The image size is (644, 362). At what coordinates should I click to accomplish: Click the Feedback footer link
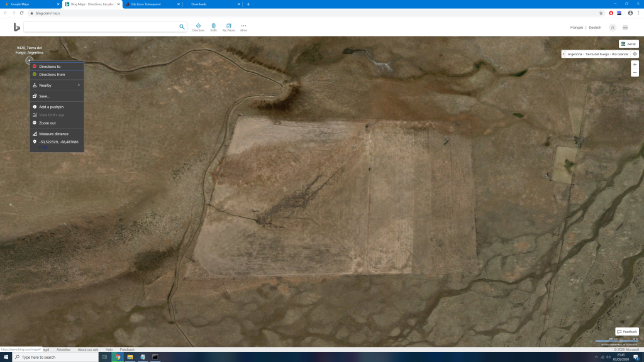pyautogui.click(x=127, y=349)
